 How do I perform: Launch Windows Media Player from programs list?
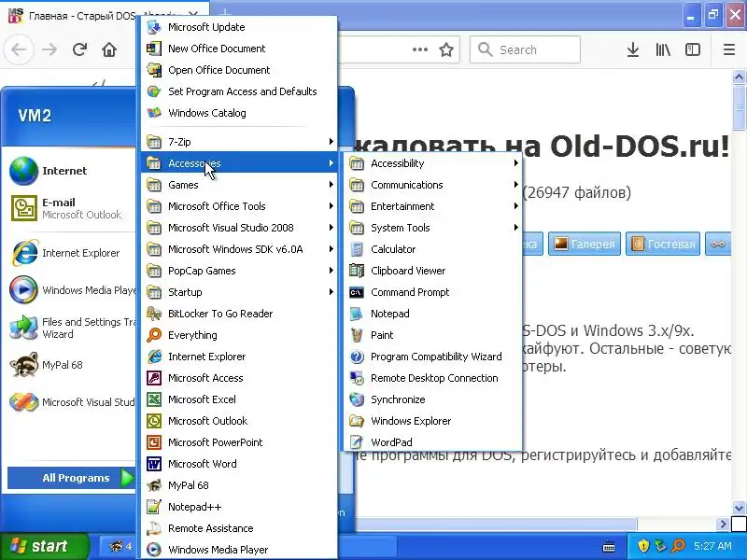(239, 550)
